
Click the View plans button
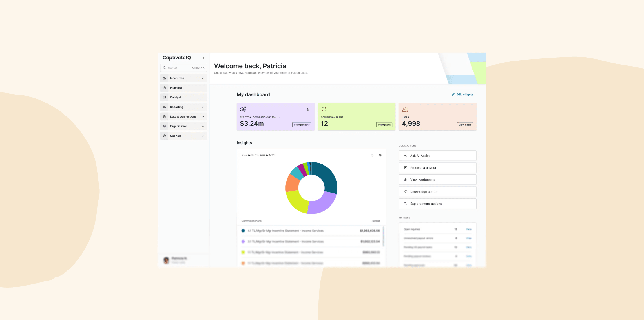click(x=384, y=125)
